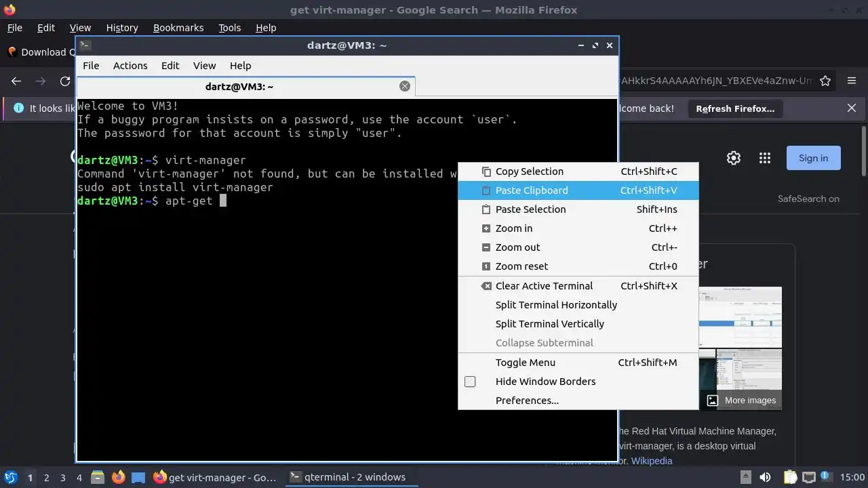Click the Zoom out minus icon
This screenshot has width=868, height=488.
coord(486,247)
